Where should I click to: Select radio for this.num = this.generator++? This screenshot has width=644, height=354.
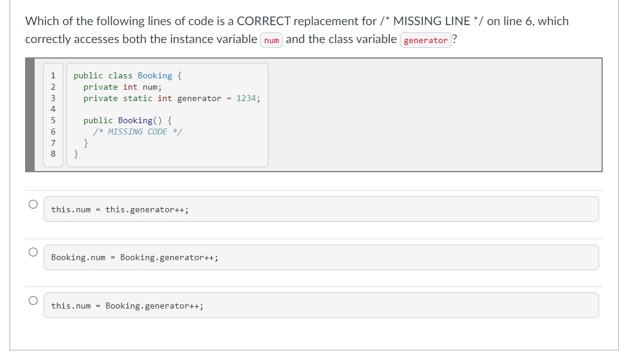point(33,204)
